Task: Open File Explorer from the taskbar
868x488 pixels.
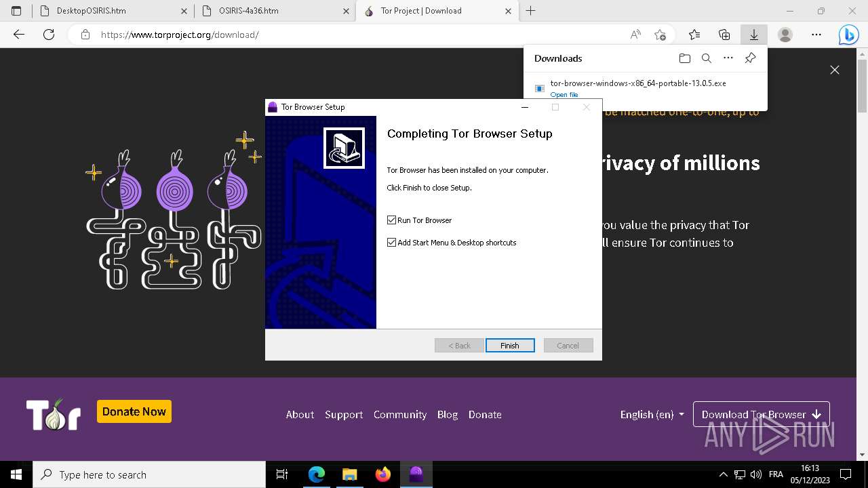Action: 350,474
